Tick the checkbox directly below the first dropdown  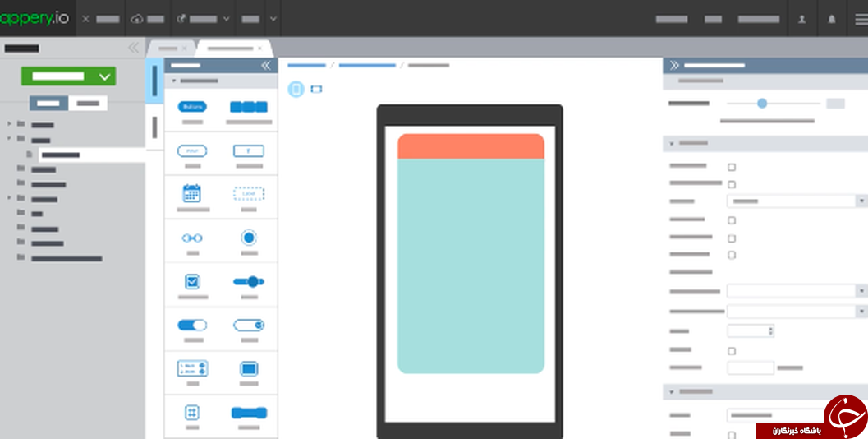coord(731,220)
